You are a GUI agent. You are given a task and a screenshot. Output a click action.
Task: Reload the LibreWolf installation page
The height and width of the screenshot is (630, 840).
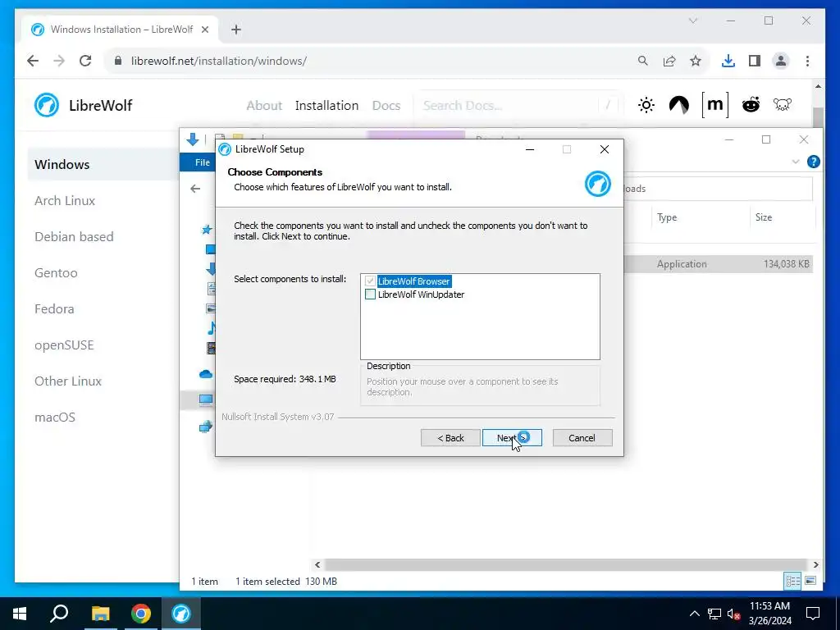[x=85, y=61]
